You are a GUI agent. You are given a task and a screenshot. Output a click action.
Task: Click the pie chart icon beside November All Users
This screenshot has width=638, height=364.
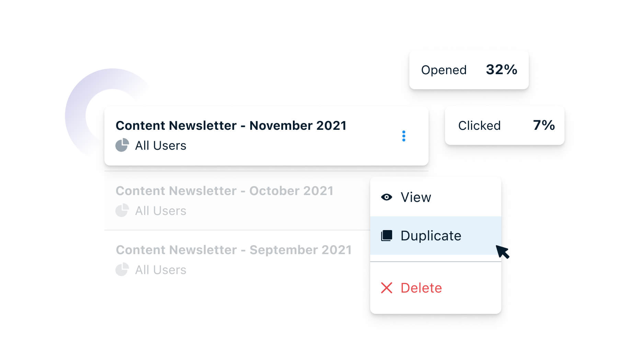click(x=122, y=145)
